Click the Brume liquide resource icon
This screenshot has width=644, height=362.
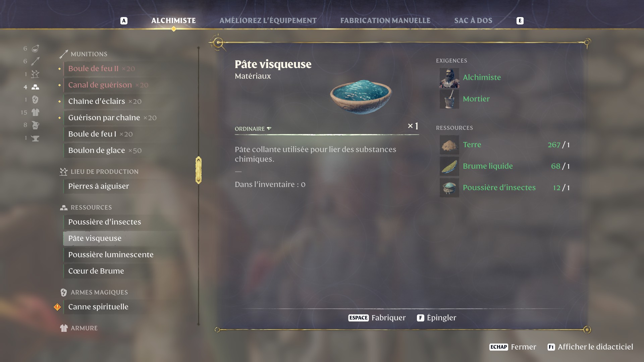(449, 166)
